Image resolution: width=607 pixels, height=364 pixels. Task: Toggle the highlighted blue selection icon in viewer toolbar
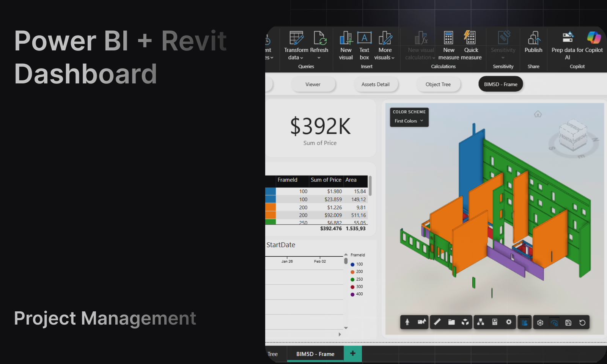(x=524, y=322)
